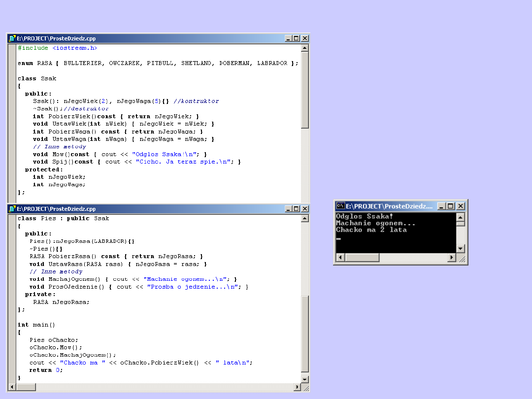
Task: Click the '//kontruktor' comment
Action: click(x=196, y=101)
